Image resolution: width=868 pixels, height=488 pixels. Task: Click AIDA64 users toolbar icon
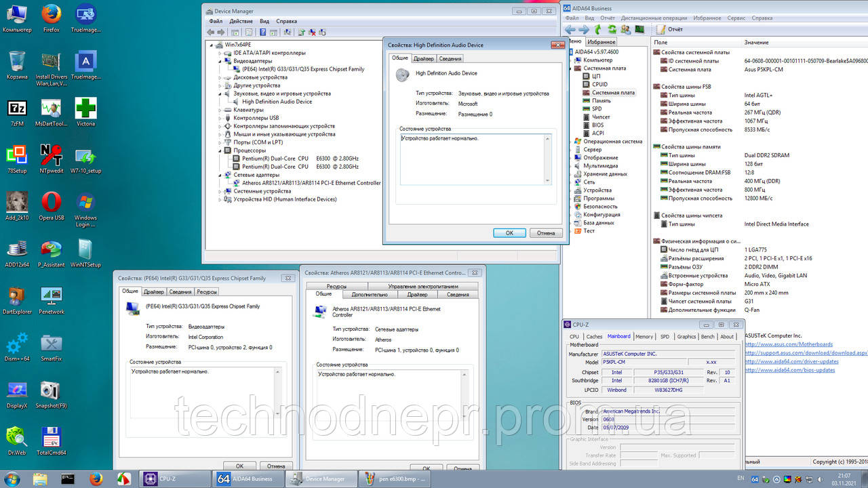pos(625,30)
